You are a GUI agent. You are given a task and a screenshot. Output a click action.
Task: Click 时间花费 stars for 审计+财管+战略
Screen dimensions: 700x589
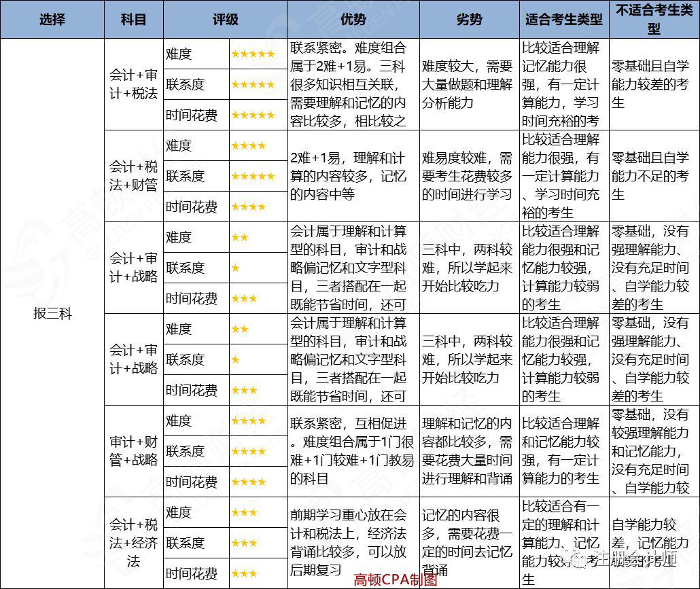(x=248, y=482)
